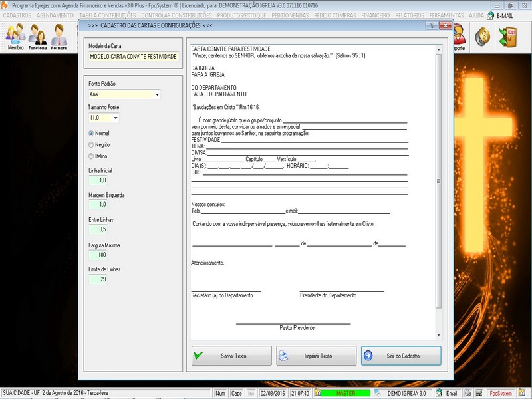This screenshot has height=399, width=532.
Task: Click the Imprimir Texto button
Action: coord(317,356)
